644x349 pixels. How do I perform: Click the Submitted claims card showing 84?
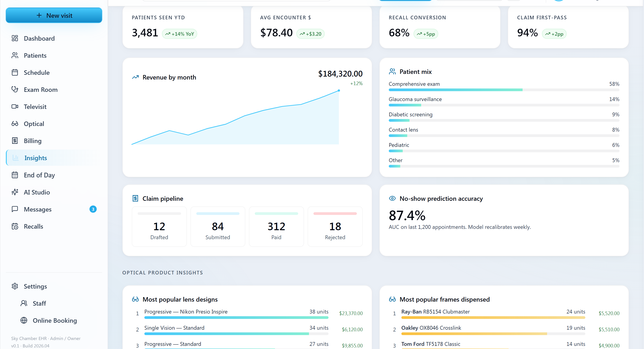(x=217, y=226)
